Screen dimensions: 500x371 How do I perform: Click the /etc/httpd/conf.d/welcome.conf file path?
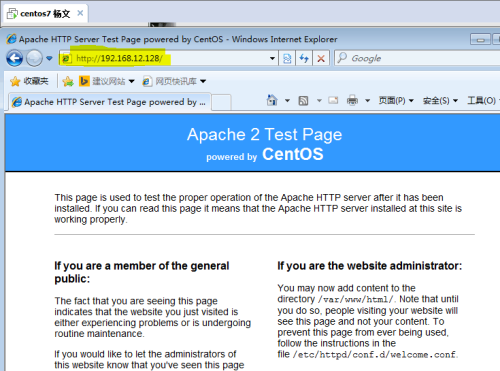pyautogui.click(x=374, y=355)
